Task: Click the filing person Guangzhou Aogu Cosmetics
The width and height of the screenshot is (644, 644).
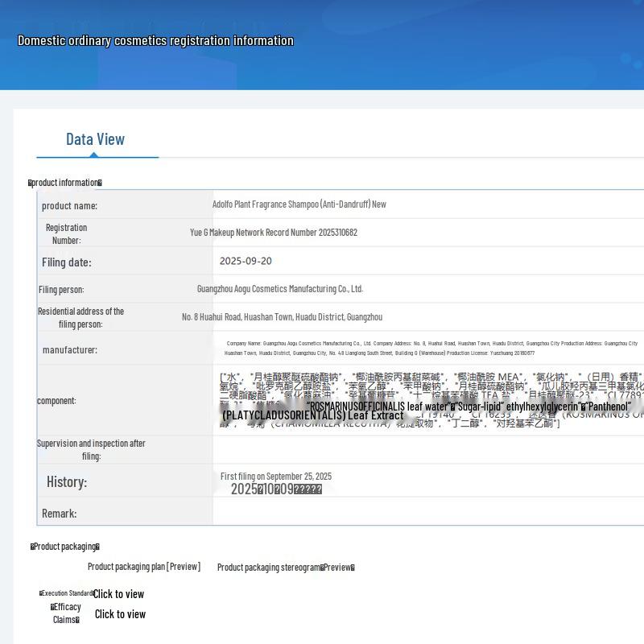Action: pyautogui.click(x=279, y=289)
